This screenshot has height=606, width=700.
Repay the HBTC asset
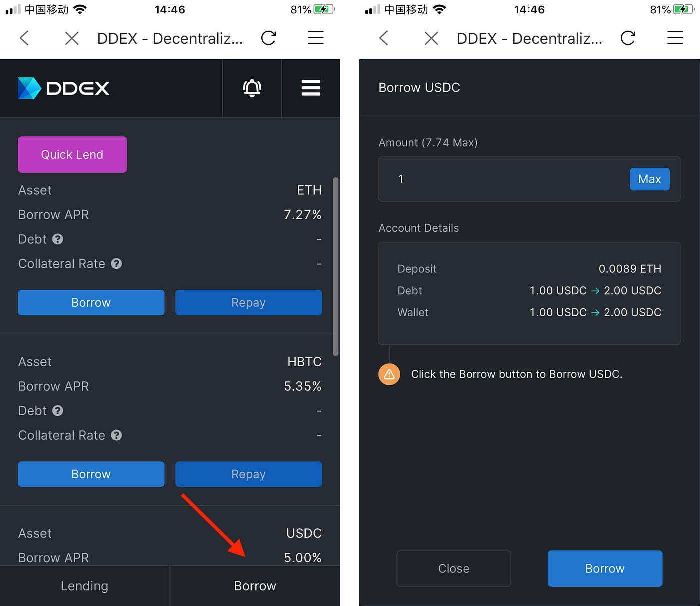[248, 474]
